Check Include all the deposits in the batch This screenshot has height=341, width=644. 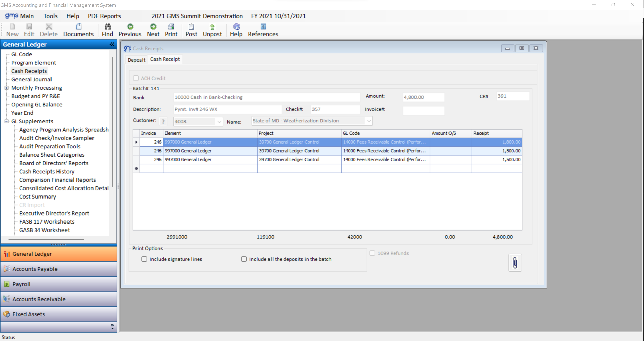pos(244,259)
